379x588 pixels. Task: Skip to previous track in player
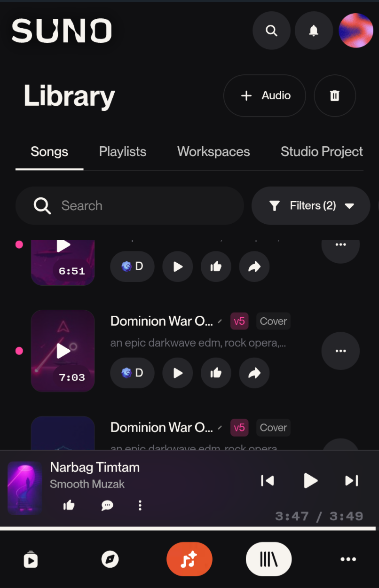click(x=267, y=480)
